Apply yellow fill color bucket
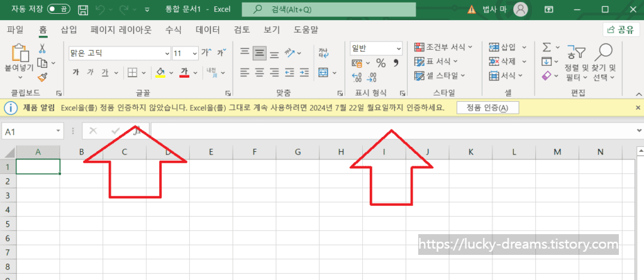The image size is (644, 280). [160, 73]
